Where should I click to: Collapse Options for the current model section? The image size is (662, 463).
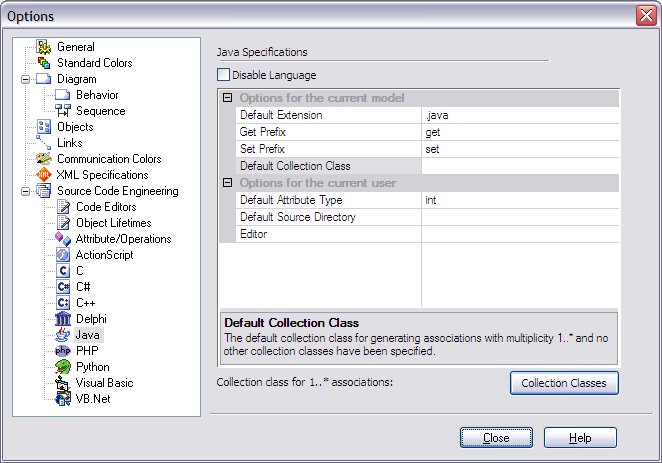click(228, 98)
